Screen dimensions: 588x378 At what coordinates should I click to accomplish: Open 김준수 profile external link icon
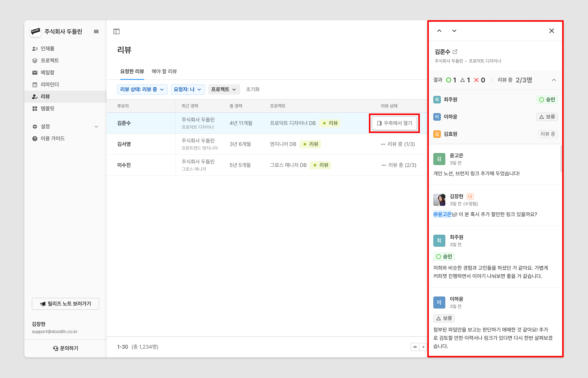click(455, 52)
